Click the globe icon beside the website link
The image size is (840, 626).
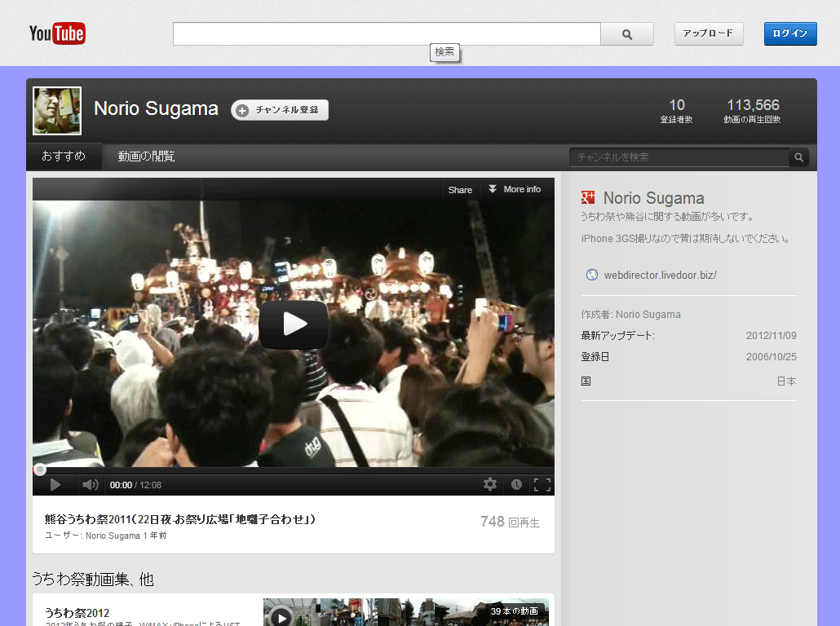[x=592, y=275]
